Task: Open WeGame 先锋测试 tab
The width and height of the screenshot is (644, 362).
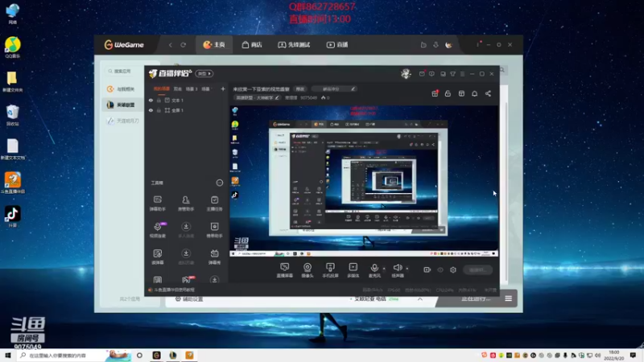Action: pos(294,45)
